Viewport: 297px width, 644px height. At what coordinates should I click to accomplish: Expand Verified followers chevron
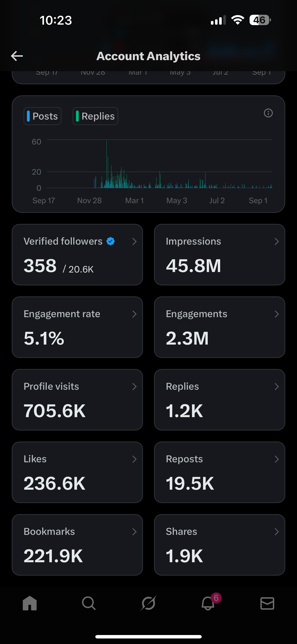pyautogui.click(x=134, y=241)
